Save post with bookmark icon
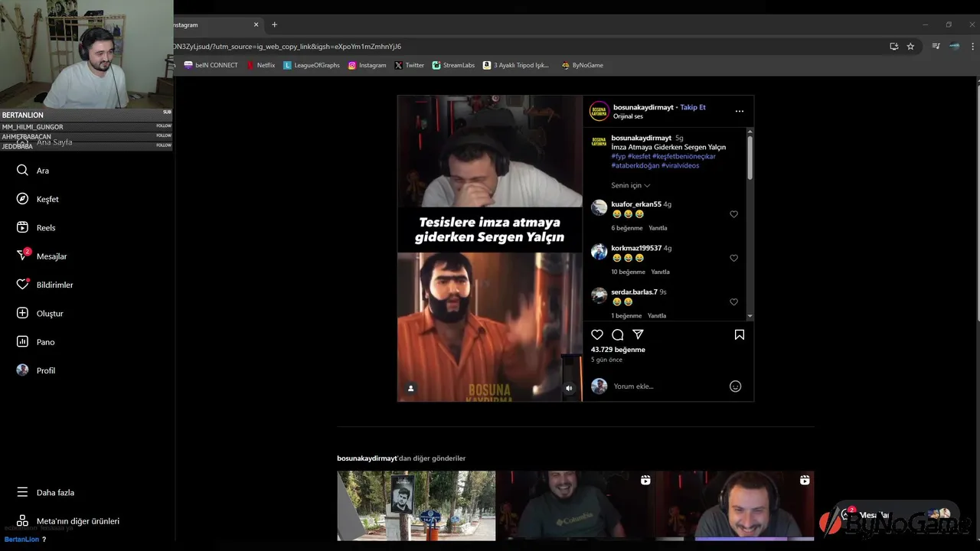 coord(740,334)
